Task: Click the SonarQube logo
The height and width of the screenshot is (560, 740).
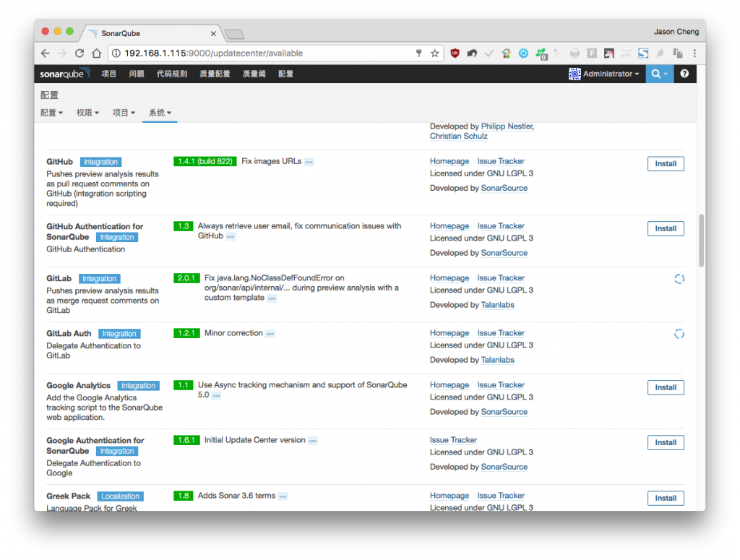Action: 64,74
